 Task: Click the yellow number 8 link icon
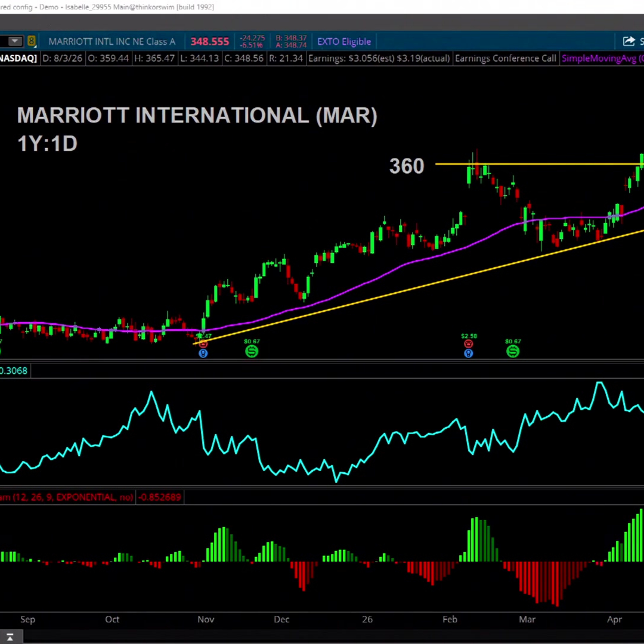point(31,41)
